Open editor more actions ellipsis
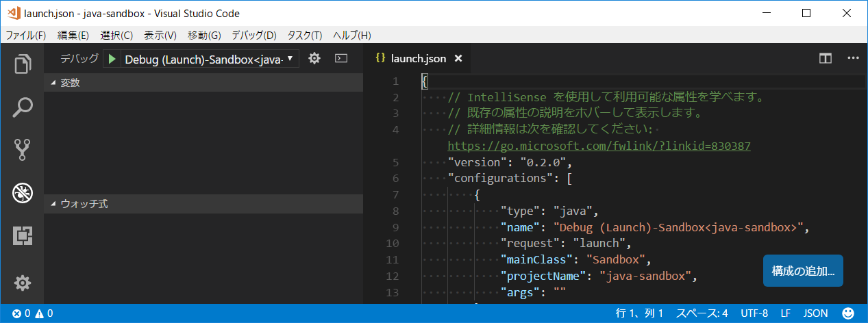Viewport: 868px width, 323px height. point(853,59)
